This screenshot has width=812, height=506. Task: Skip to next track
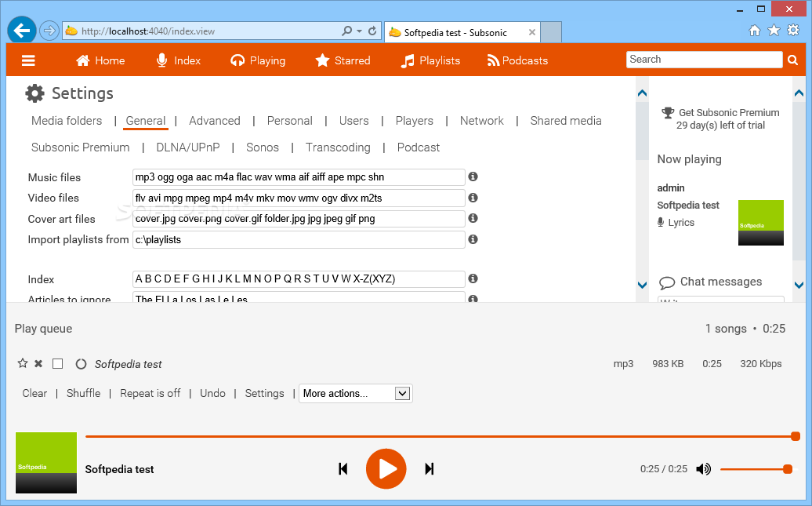(x=430, y=469)
